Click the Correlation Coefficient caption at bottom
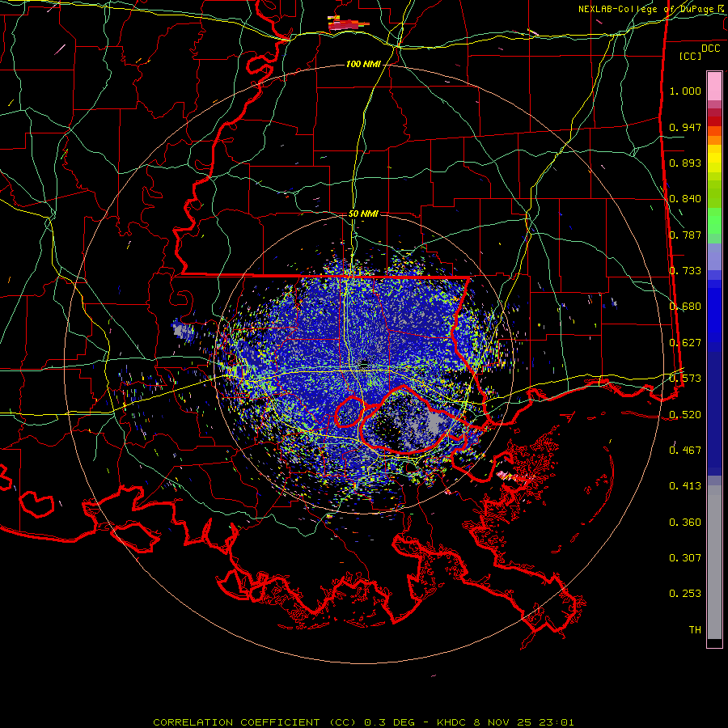The width and height of the screenshot is (728, 728). click(x=363, y=722)
